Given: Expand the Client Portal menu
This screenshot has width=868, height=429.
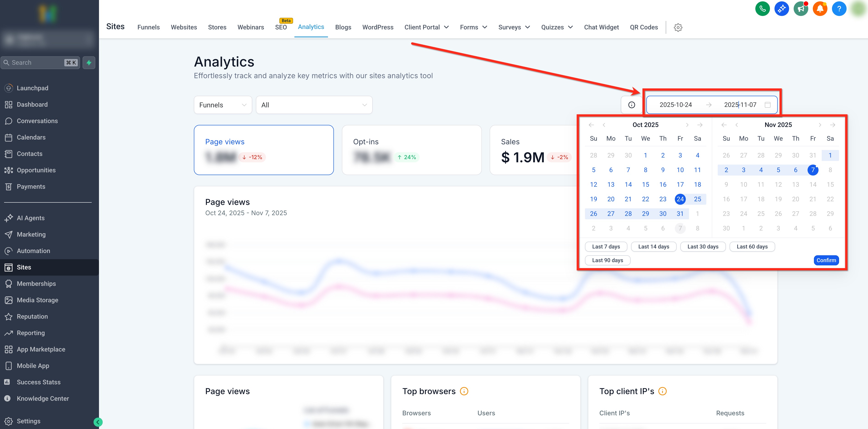Looking at the screenshot, I should 426,27.
